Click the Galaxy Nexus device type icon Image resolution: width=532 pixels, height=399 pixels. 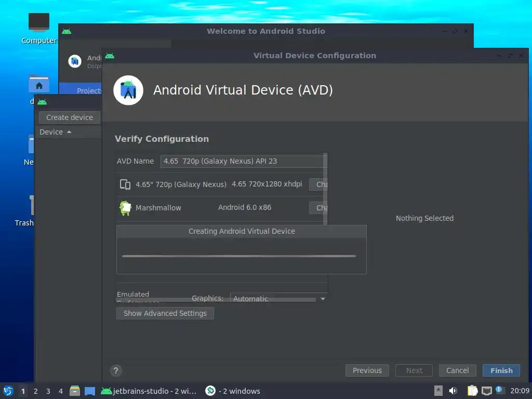point(125,184)
